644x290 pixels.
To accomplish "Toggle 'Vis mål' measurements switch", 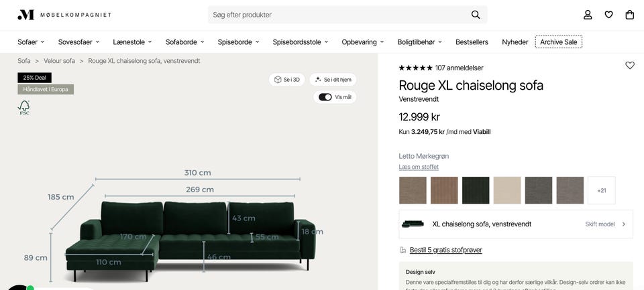I will pos(325,97).
